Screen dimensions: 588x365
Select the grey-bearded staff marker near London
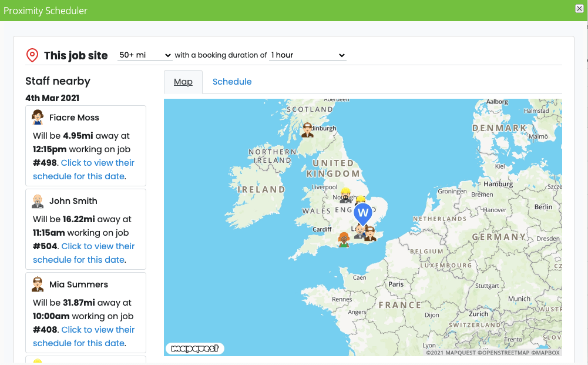(x=359, y=231)
